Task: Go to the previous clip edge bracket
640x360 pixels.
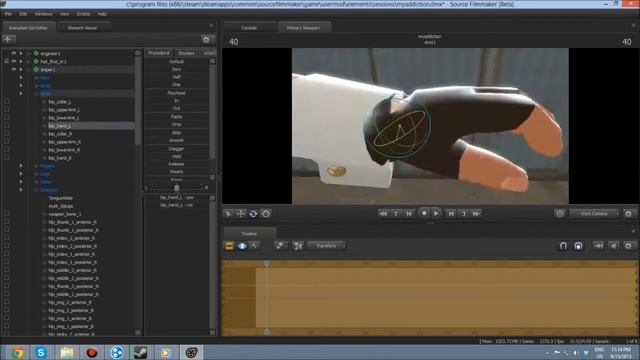Action: [x=396, y=213]
